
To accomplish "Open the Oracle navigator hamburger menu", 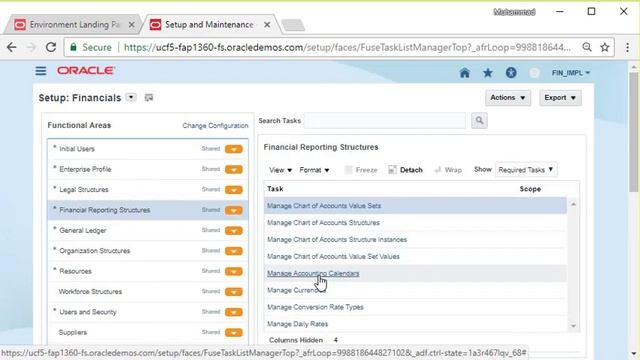I will [x=41, y=71].
